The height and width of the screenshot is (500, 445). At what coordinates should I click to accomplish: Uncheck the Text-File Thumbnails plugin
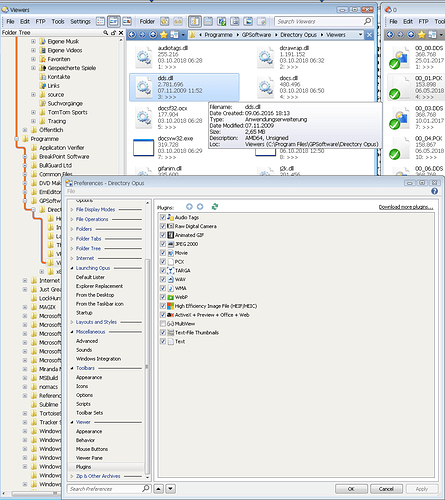point(163,332)
